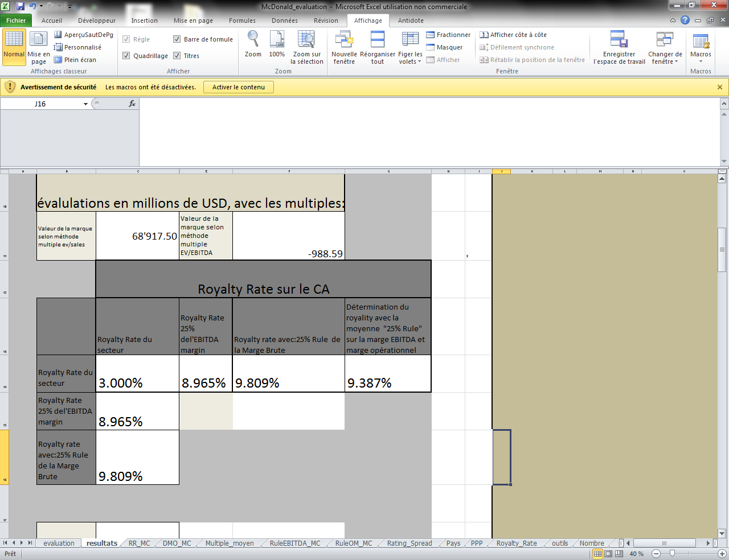Open the Fichier menu tab
Viewport: 729px width, 560px height.
pos(16,20)
